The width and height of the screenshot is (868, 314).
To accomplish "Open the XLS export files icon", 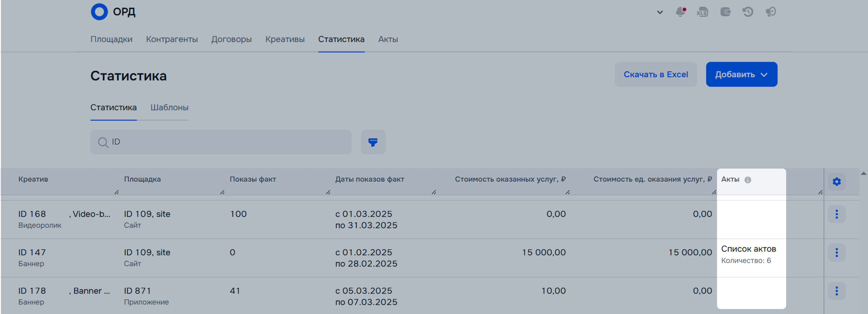I will point(702,12).
